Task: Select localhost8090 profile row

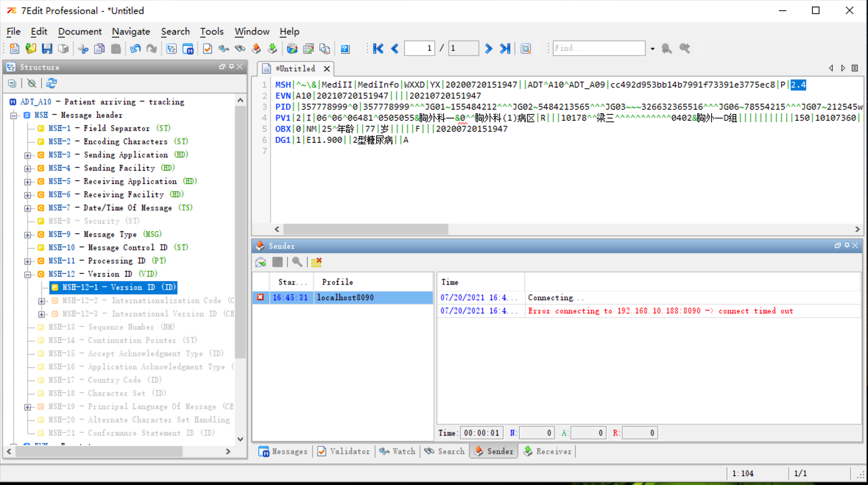Action: [345, 297]
